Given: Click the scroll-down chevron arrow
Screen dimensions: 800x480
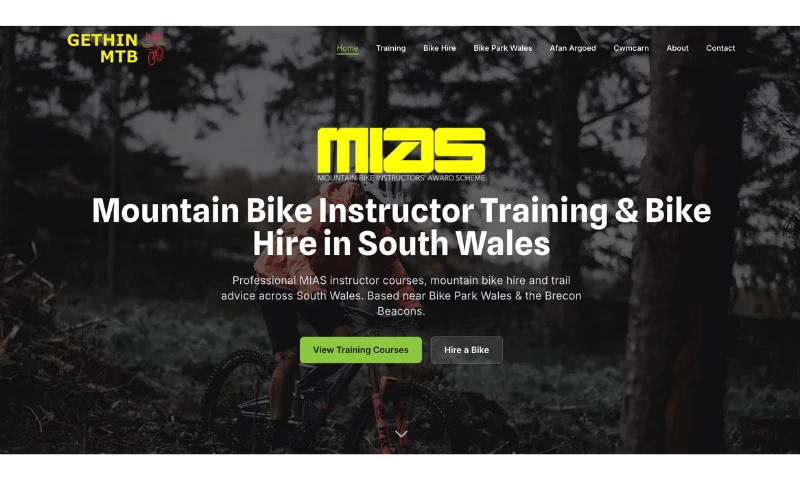Looking at the screenshot, I should click(401, 434).
